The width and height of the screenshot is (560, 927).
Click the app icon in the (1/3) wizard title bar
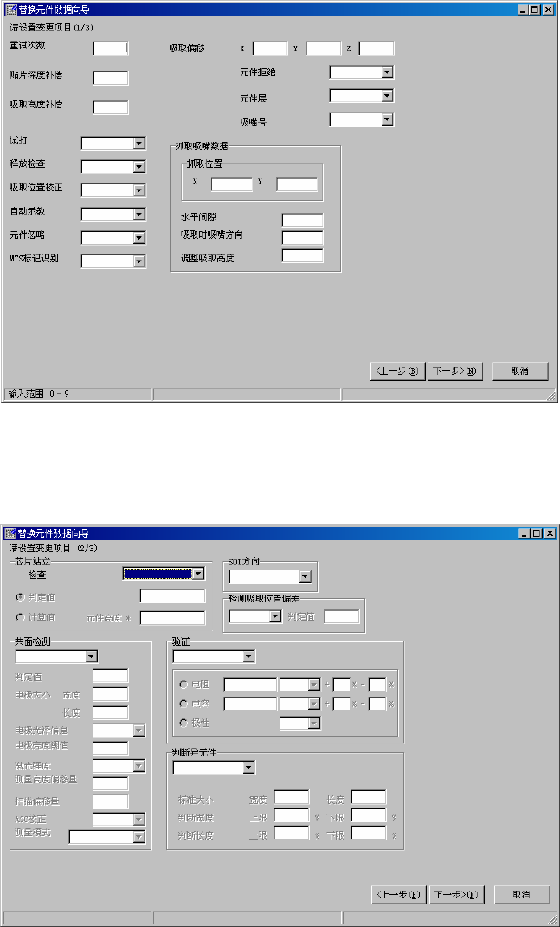click(10, 10)
